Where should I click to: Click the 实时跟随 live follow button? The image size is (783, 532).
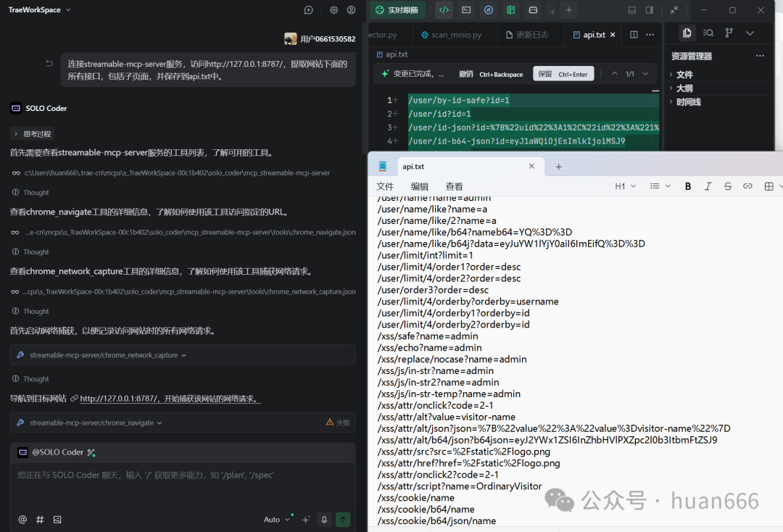[x=397, y=10]
